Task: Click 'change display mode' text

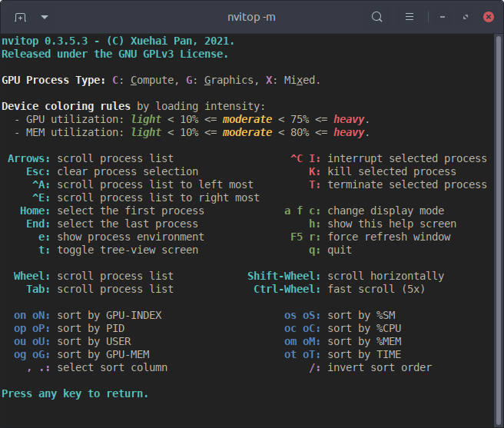Action: [x=386, y=211]
